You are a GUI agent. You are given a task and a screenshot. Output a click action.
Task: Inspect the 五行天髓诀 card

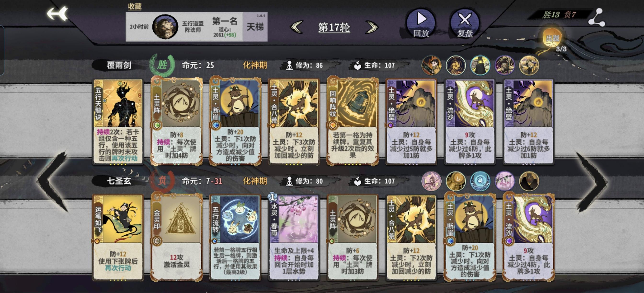[x=118, y=122]
